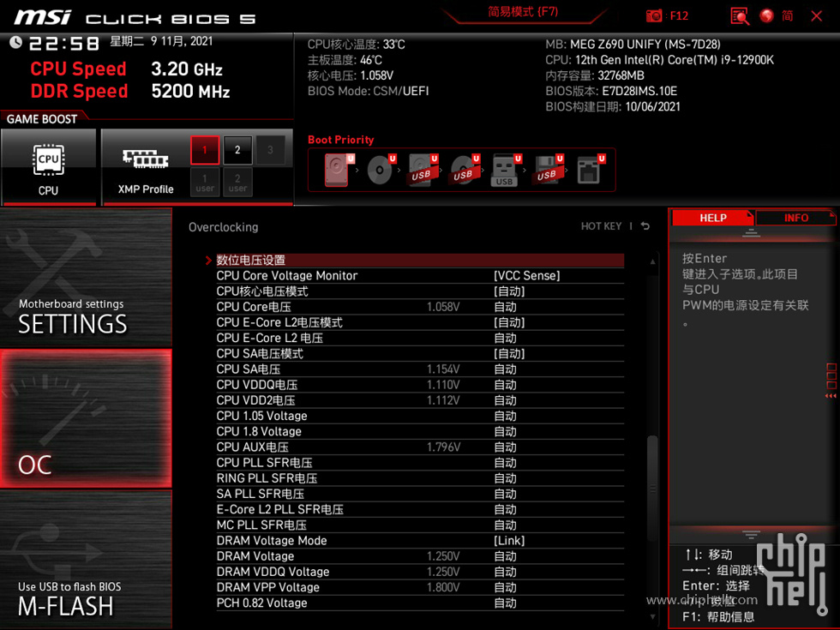Open the BIOS search magnifier icon
This screenshot has width=840, height=630.
pyautogui.click(x=740, y=16)
